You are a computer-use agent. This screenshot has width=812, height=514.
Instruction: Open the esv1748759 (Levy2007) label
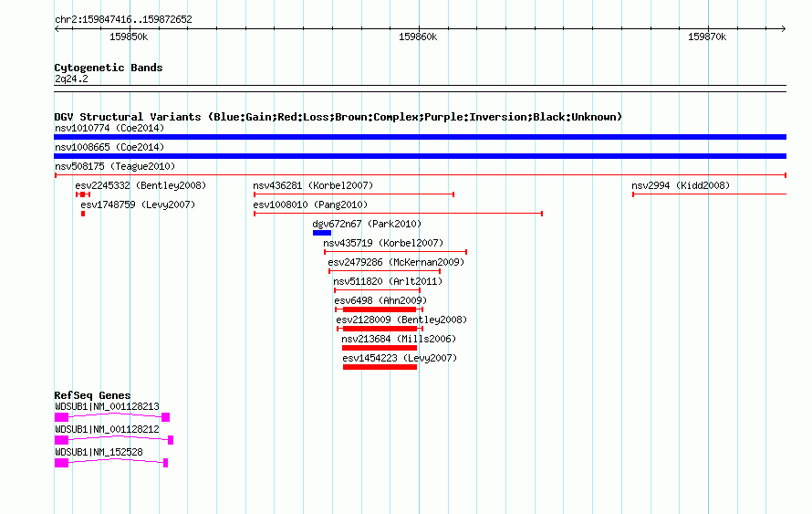pyautogui.click(x=138, y=205)
